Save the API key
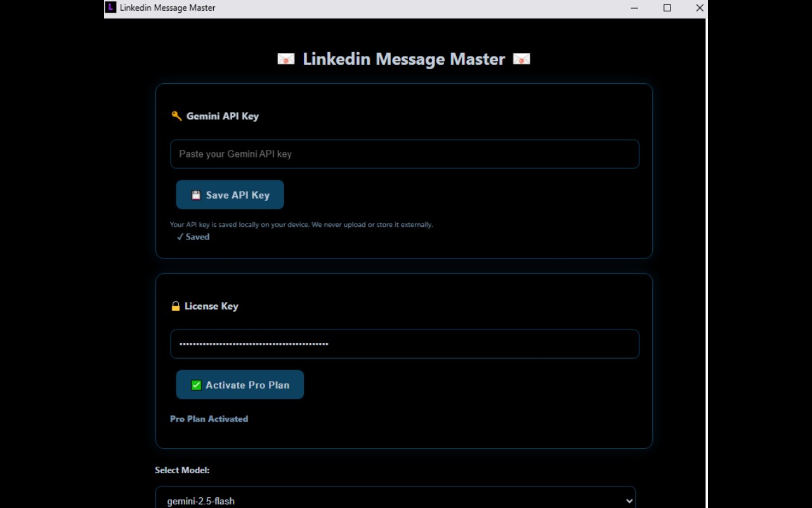 230,195
